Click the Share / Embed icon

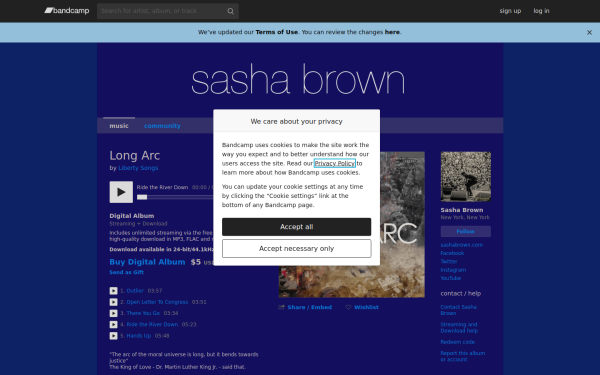(282, 307)
